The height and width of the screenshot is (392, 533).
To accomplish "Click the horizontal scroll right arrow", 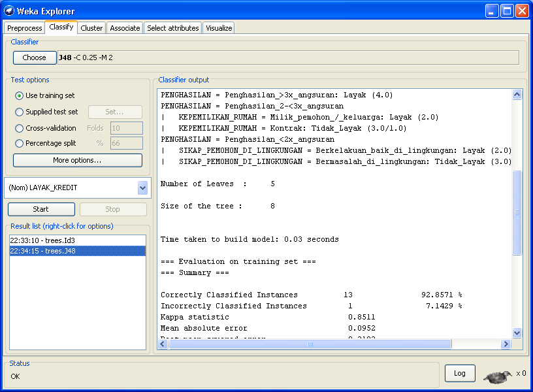I will click(506, 344).
